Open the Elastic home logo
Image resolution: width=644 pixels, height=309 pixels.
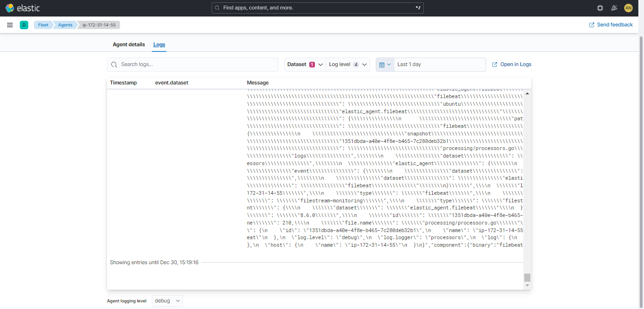click(23, 8)
